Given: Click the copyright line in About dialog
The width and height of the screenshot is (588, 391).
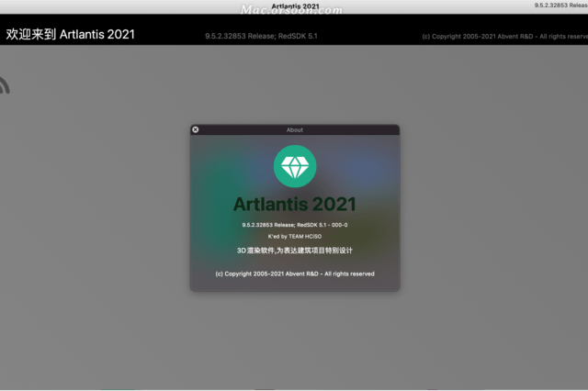Looking at the screenshot, I should pos(295,274).
